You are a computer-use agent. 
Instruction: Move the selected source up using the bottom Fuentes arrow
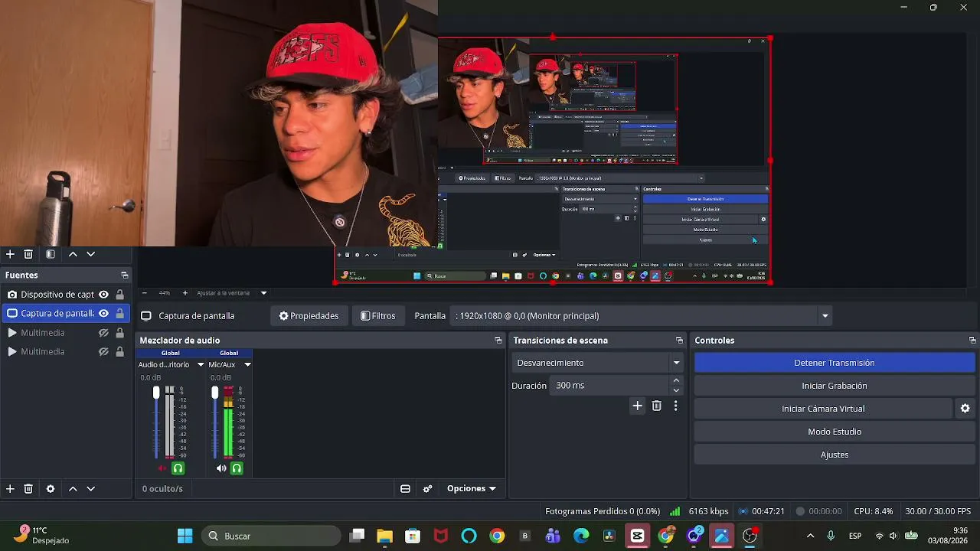point(73,488)
